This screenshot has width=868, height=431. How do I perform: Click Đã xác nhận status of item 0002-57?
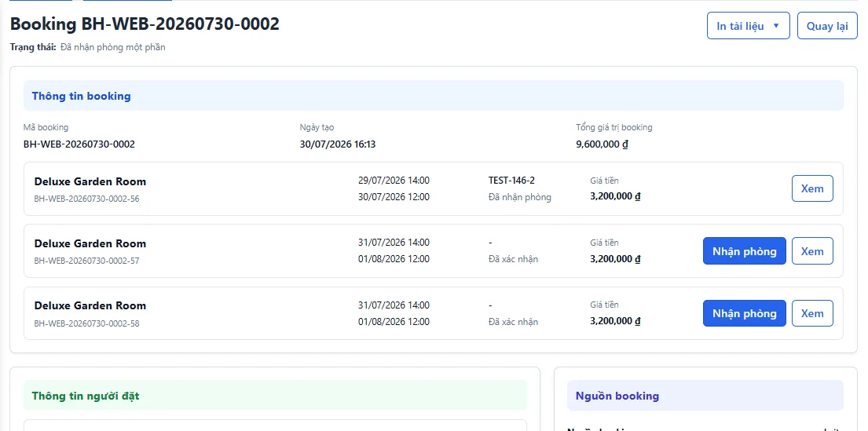[513, 259]
